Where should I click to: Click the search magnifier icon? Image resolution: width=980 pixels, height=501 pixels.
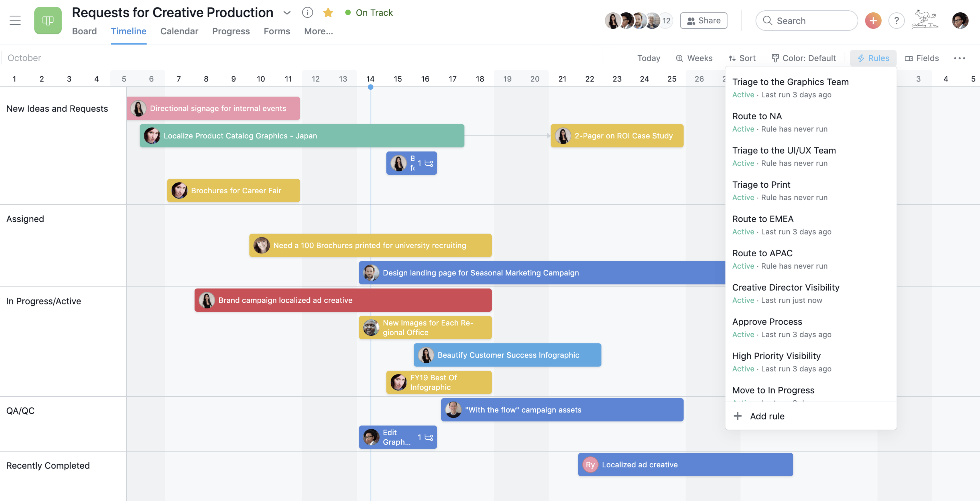[768, 20]
